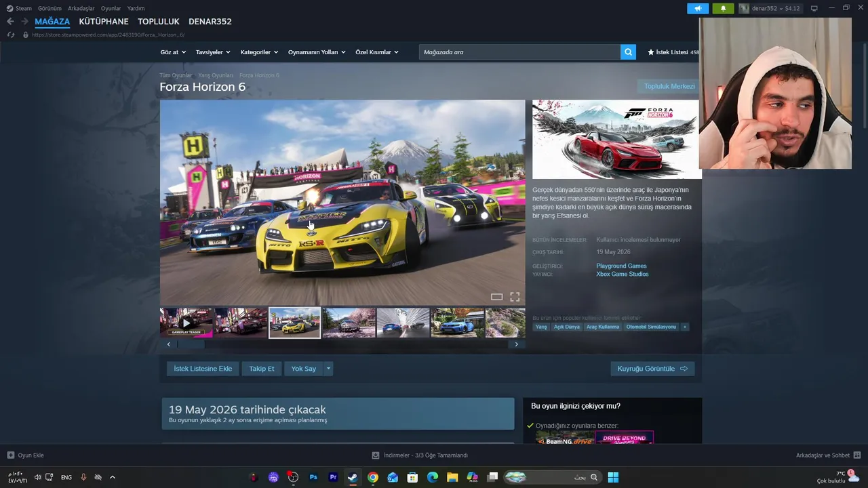
Task: Click the Açık Dünya tag
Action: (567, 327)
